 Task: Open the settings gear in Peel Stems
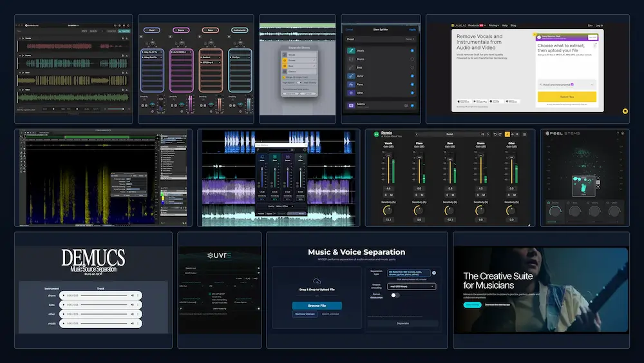coord(623,133)
